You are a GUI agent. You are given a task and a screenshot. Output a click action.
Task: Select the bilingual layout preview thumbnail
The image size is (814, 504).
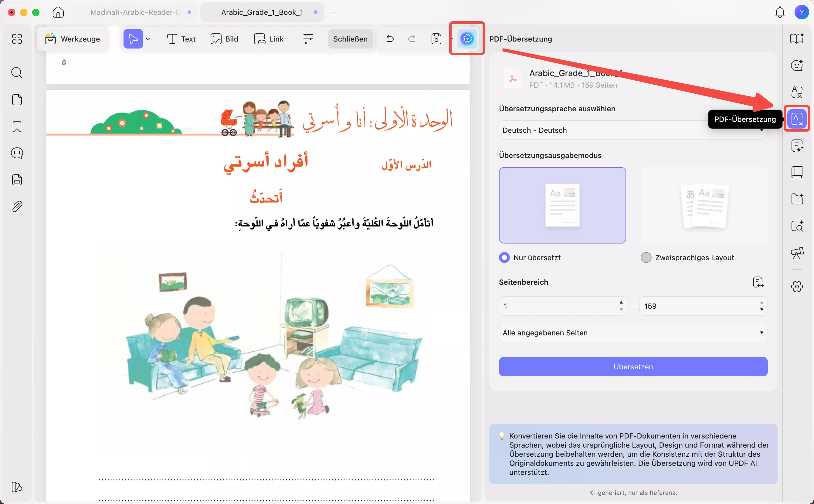(704, 205)
